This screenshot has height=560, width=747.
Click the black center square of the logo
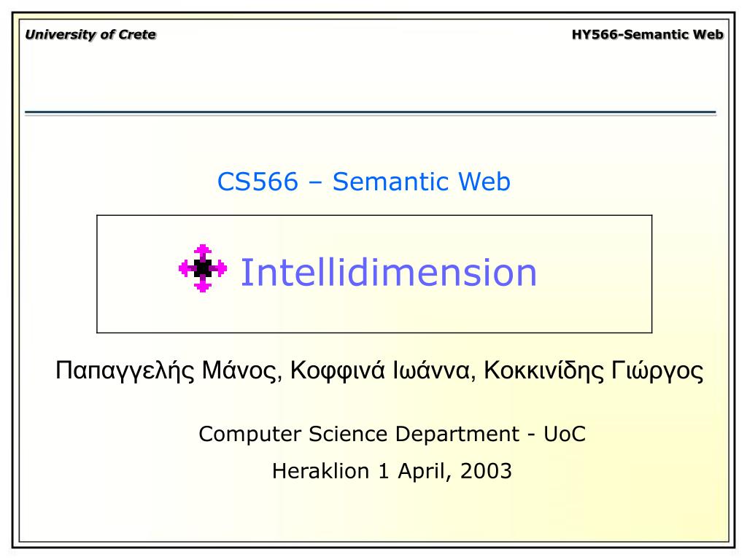pyautogui.click(x=203, y=268)
